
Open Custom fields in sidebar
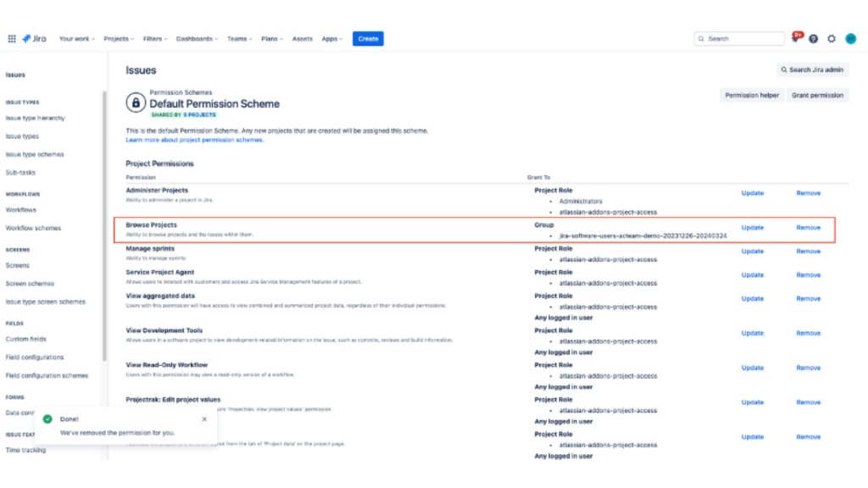(x=26, y=339)
